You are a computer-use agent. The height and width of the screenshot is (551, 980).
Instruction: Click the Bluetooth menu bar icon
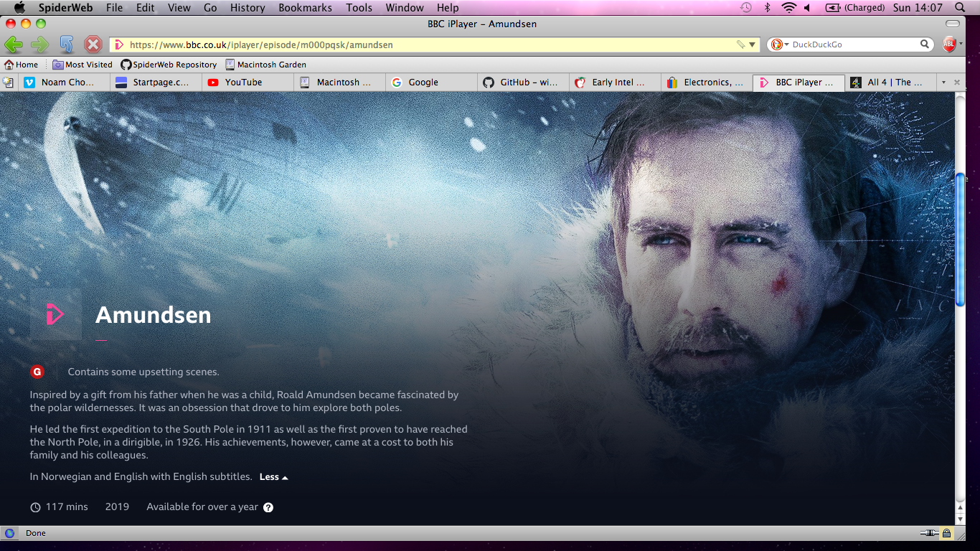point(767,8)
